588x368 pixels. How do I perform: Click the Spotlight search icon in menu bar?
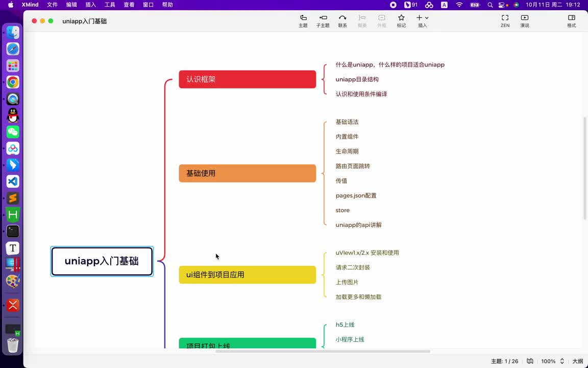pos(490,5)
